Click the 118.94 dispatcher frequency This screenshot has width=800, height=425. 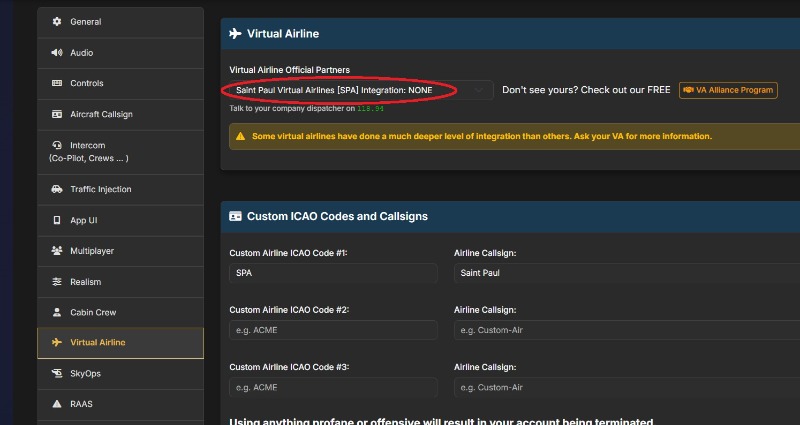click(x=371, y=108)
